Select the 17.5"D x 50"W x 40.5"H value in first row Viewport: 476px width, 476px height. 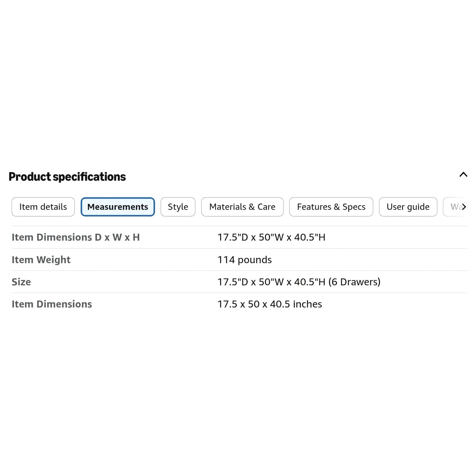pos(271,237)
